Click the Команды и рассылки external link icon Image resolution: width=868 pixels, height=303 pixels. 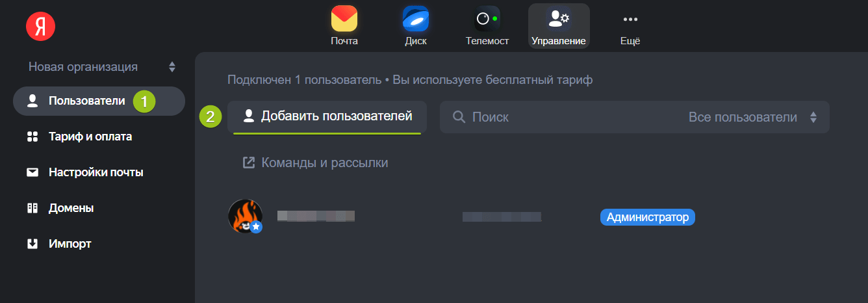248,163
